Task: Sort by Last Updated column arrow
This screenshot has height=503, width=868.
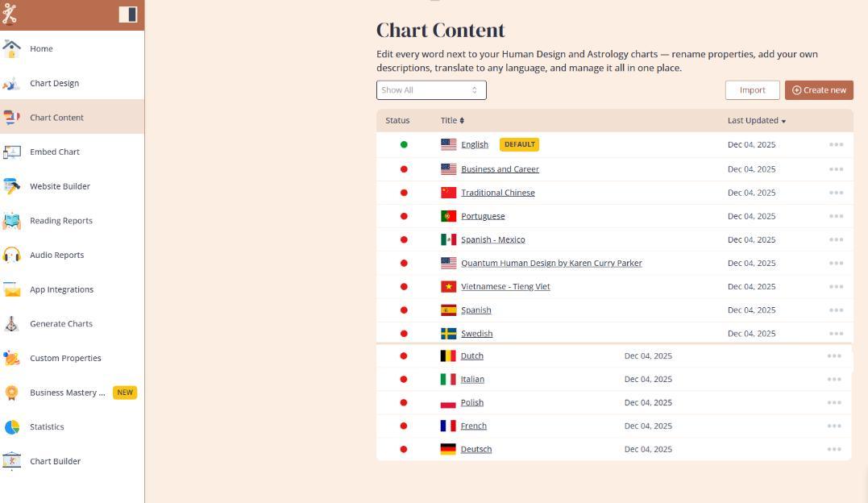Action: (783, 121)
